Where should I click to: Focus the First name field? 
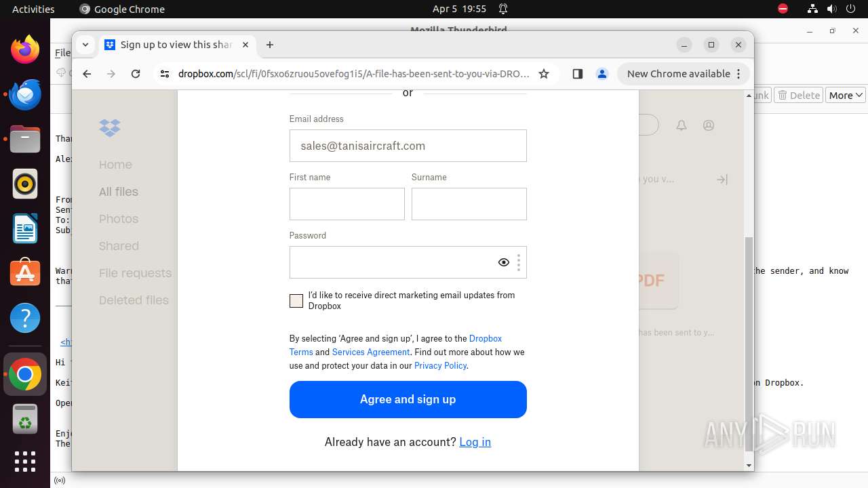point(347,204)
